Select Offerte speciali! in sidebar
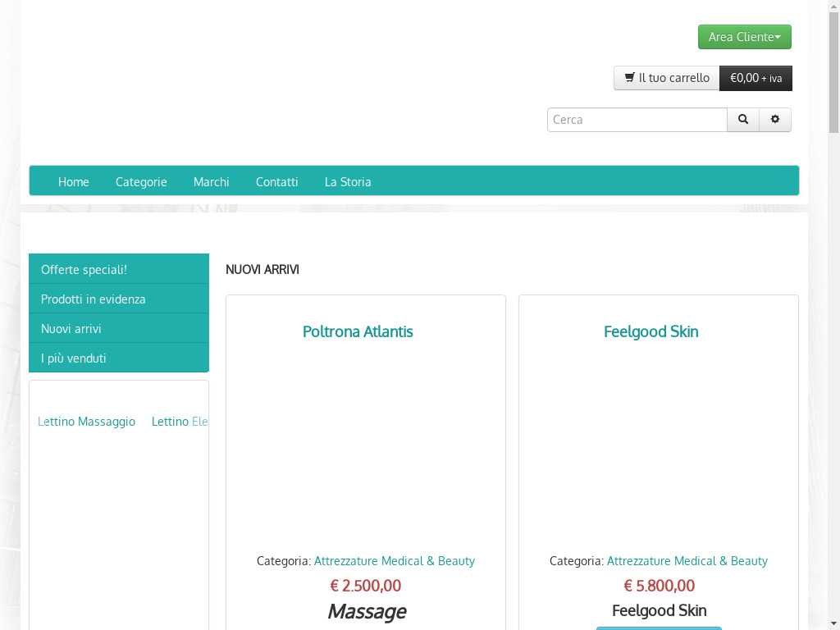Viewport: 840px width, 630px height. [119, 269]
